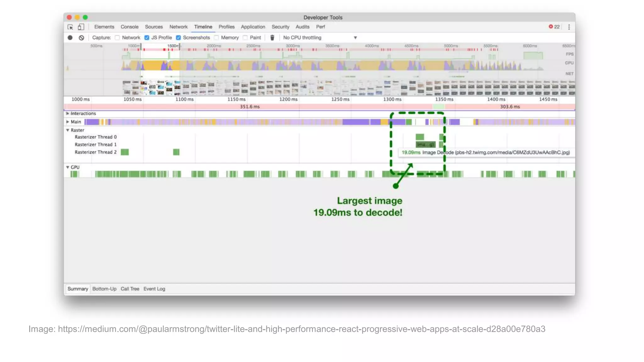The image size is (644, 362).
Task: Uncheck the JS Profile checkbox
Action: click(x=147, y=38)
